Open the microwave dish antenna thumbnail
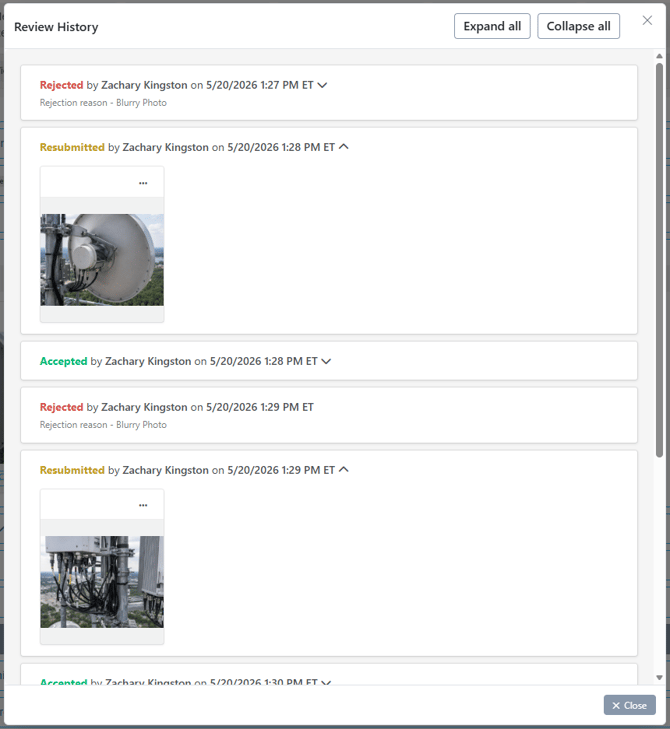The height and width of the screenshot is (729, 670). click(102, 259)
